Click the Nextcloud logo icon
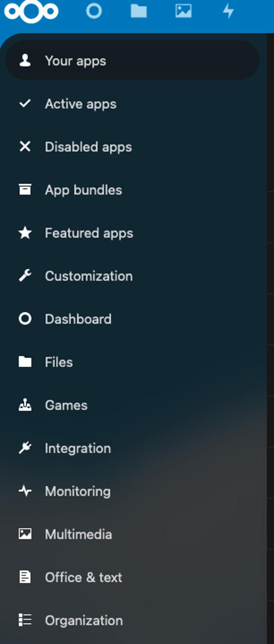This screenshot has height=644, width=274. coord(31,12)
